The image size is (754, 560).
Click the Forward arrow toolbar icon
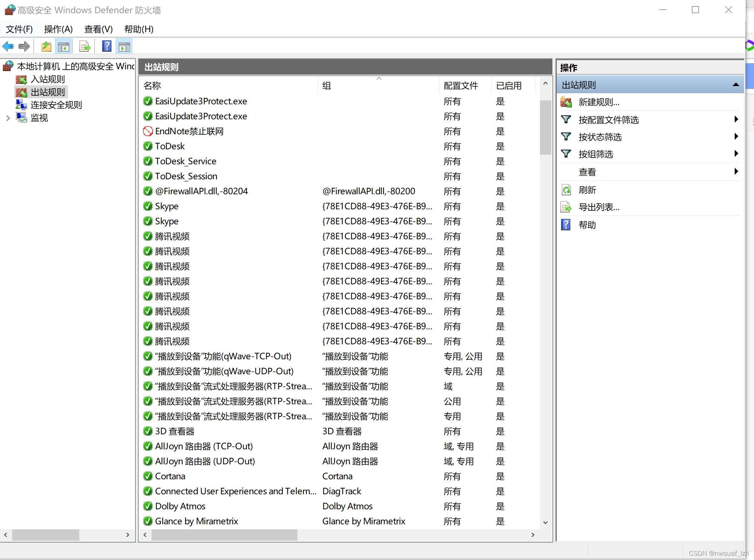pyautogui.click(x=24, y=46)
